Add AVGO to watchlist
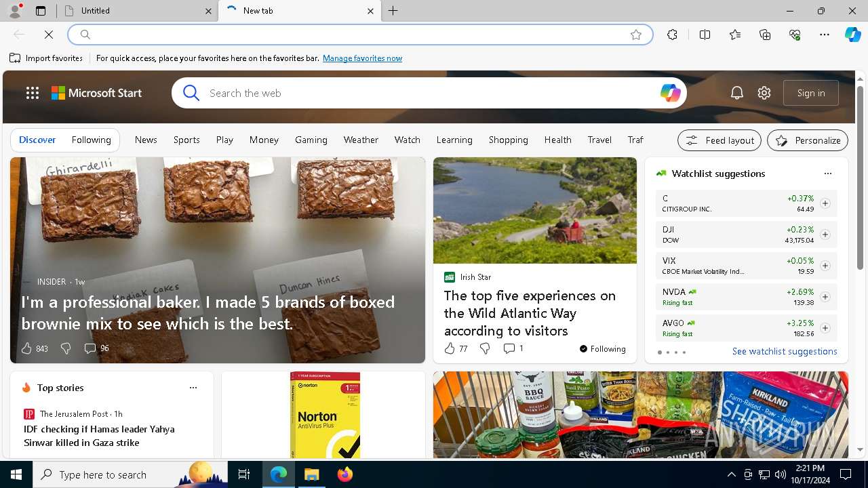The width and height of the screenshot is (868, 488). point(825,328)
